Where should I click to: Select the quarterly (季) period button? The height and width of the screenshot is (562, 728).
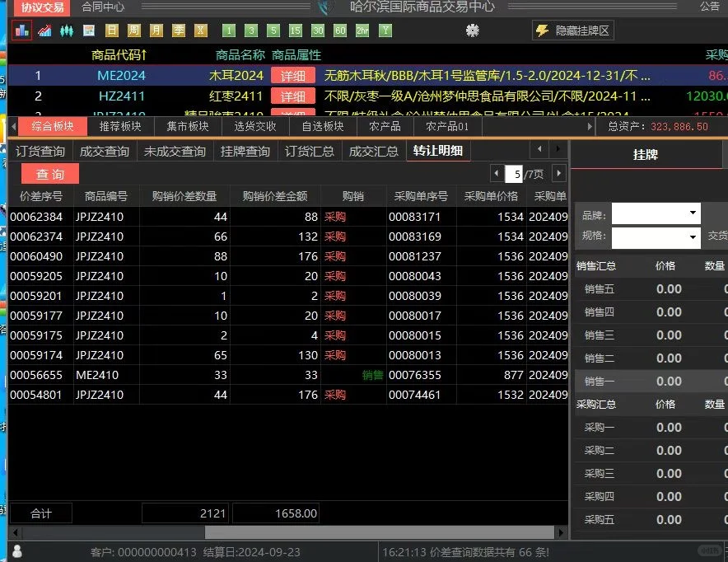pos(178,30)
